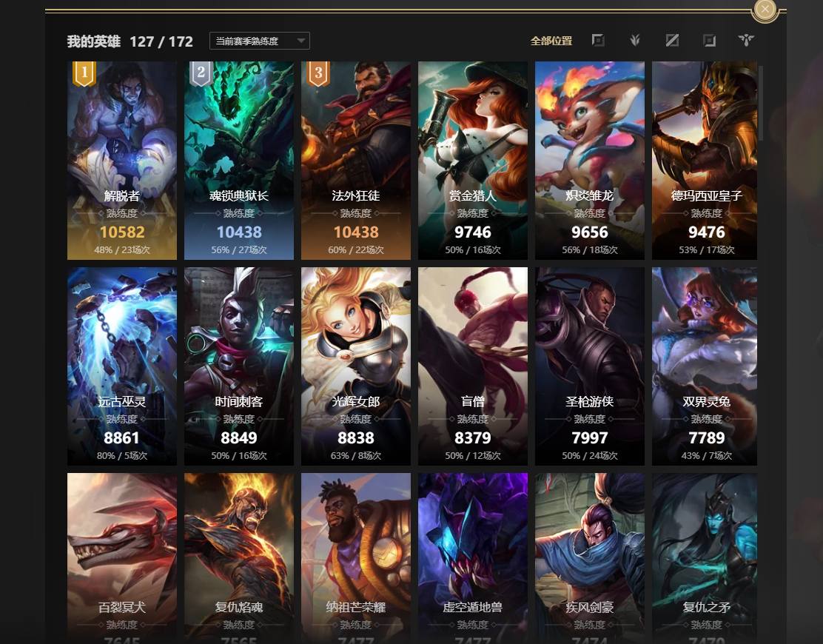Image resolution: width=823 pixels, height=644 pixels.
Task: Close the champion mastery panel
Action: 765,10
